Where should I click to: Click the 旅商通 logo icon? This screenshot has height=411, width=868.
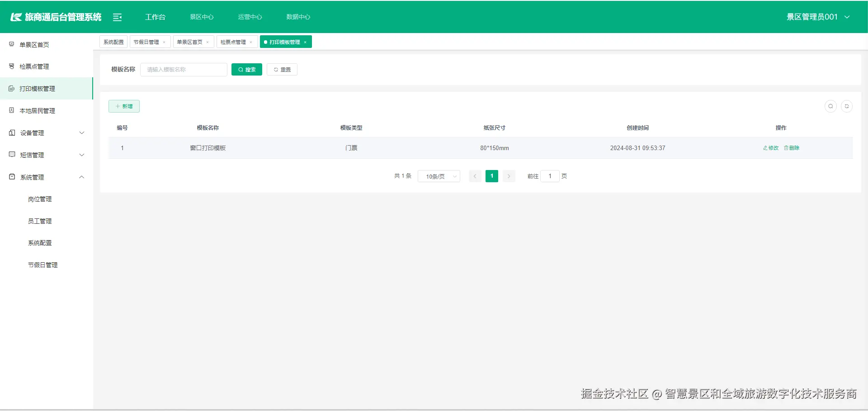(x=16, y=17)
